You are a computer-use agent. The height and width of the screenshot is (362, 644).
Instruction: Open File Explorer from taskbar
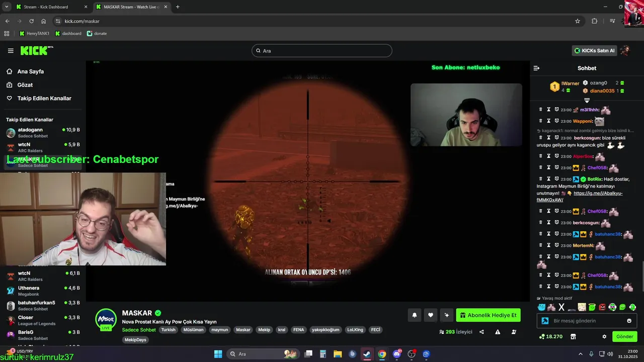[x=338, y=354]
